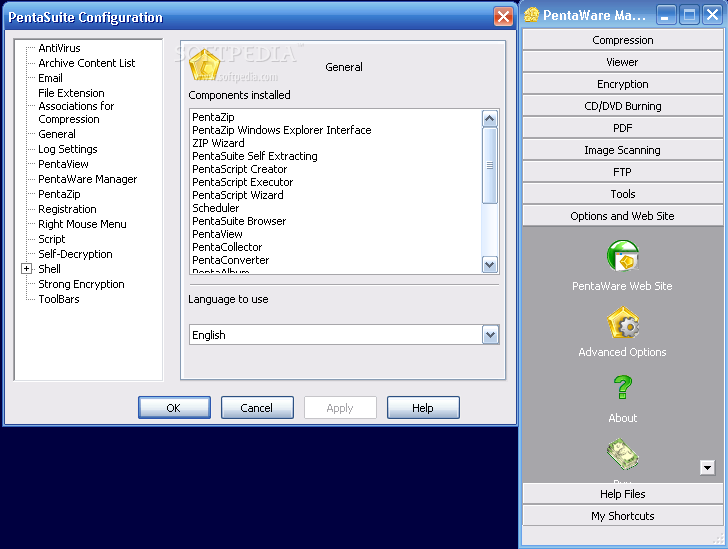Open the PDF section

[x=623, y=128]
